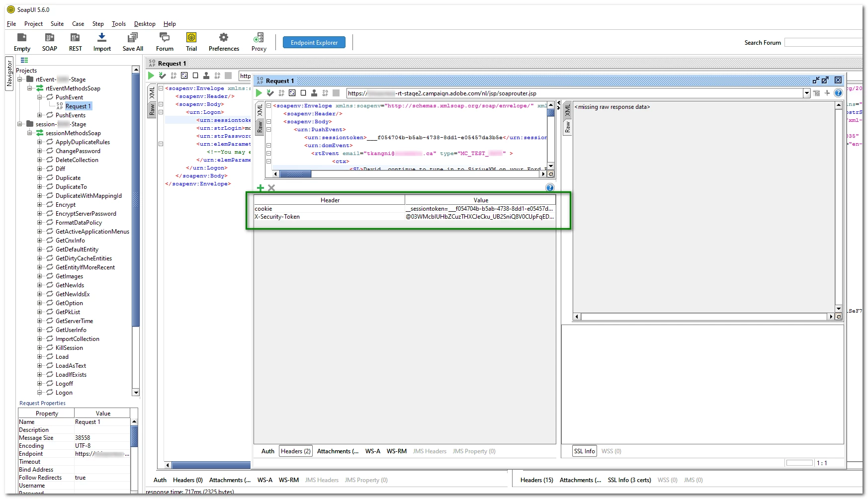The image size is (868, 499).
Task: Open the Project menu
Action: click(33, 24)
